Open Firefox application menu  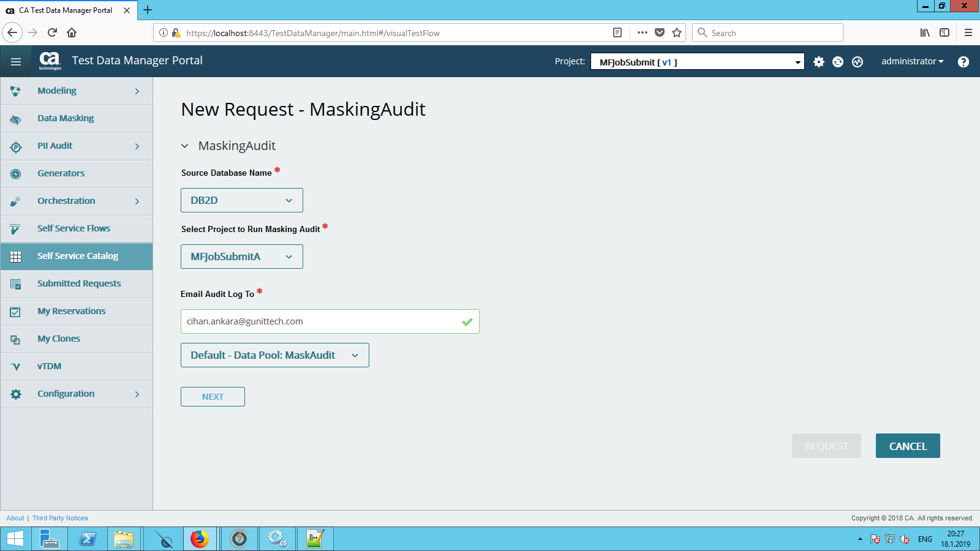click(x=968, y=32)
